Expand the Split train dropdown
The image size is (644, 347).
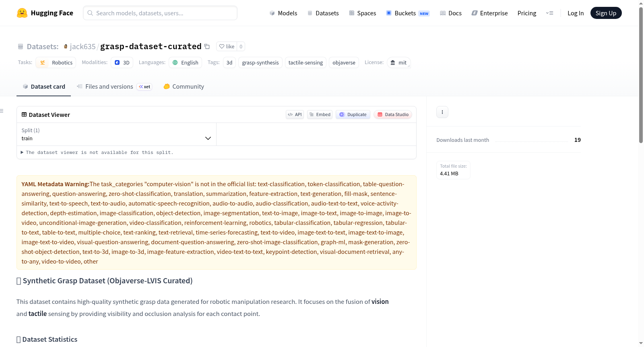117,134
